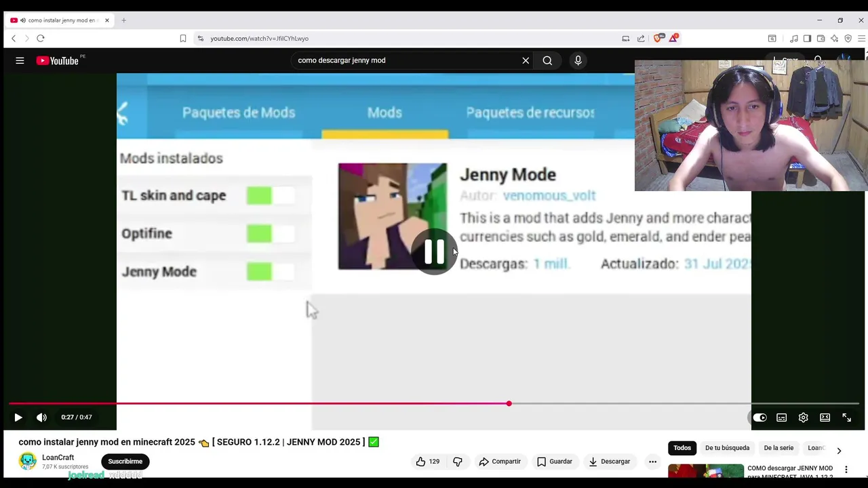Viewport: 868px width, 488px height.
Task: Select the Todos filter chip
Action: tap(682, 448)
